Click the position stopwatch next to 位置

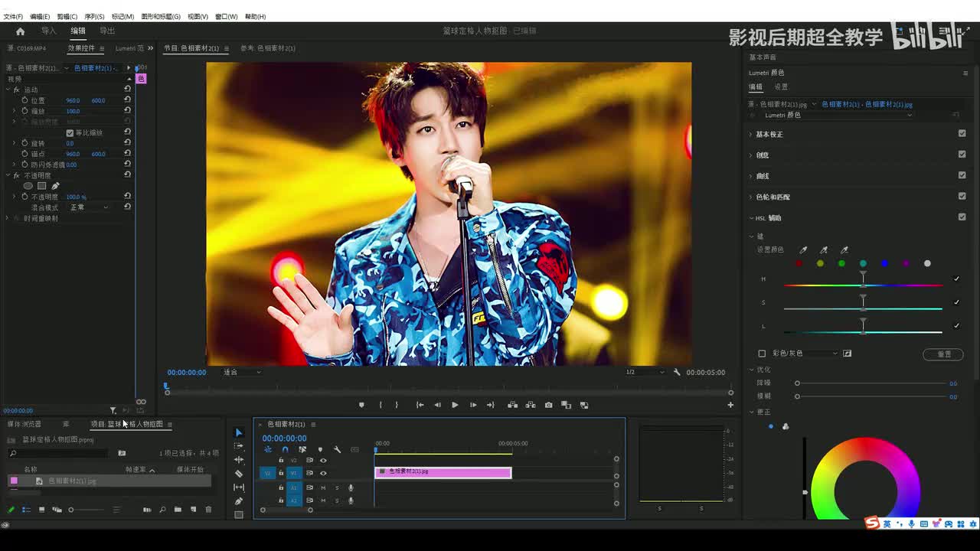tap(24, 100)
